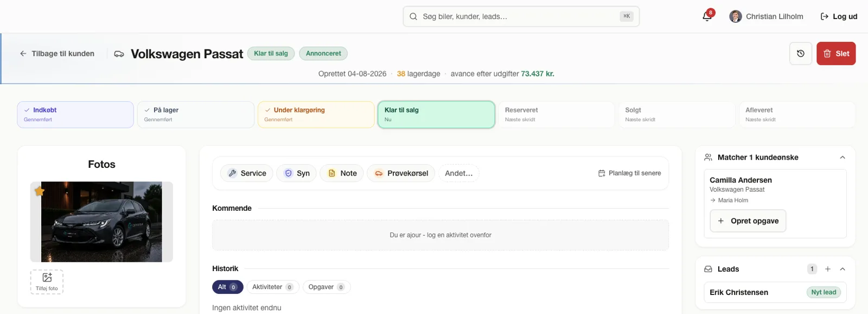Click the Tilføj foto image icon
Viewport: 868px width, 314px height.
[x=47, y=278]
